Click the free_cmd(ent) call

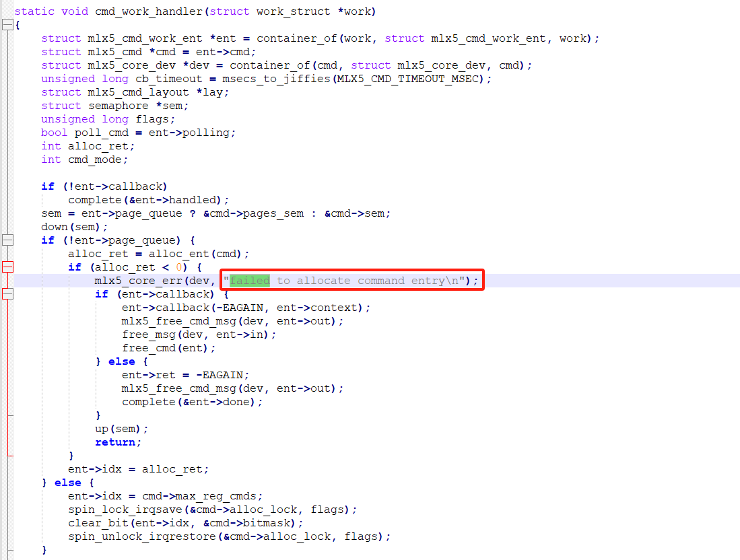click(165, 348)
